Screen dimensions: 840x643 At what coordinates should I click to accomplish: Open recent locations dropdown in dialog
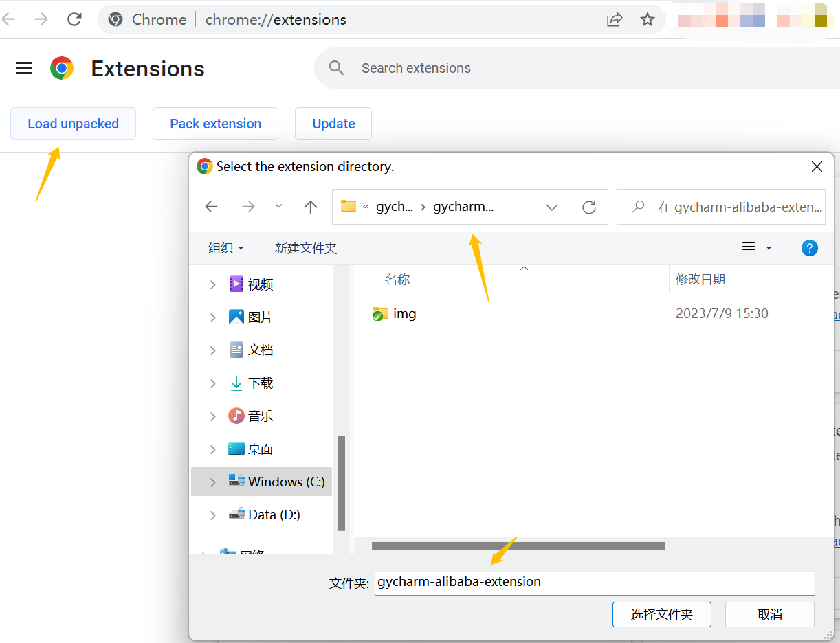point(278,207)
